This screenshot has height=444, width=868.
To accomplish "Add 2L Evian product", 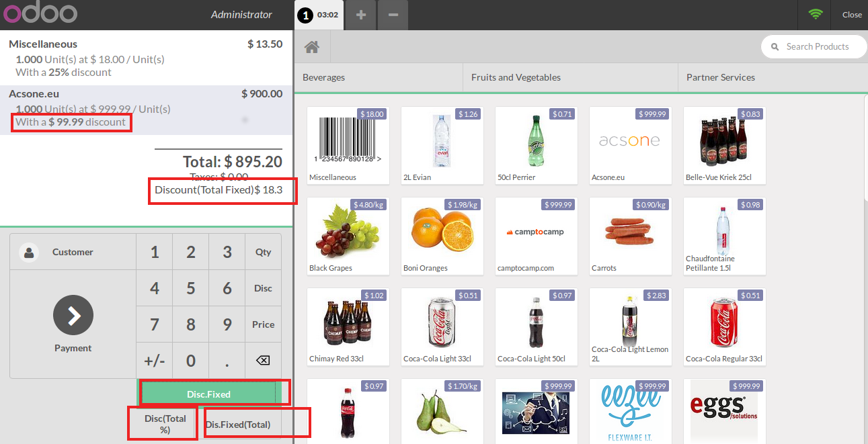I will pyautogui.click(x=442, y=145).
